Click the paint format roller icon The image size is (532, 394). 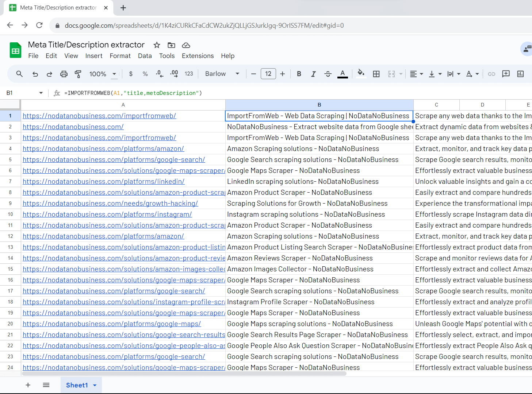(78, 74)
